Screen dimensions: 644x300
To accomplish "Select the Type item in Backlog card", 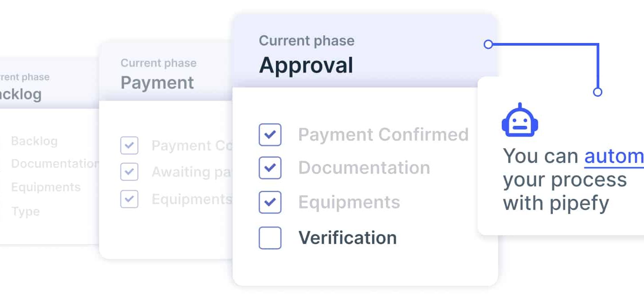I will click(25, 212).
